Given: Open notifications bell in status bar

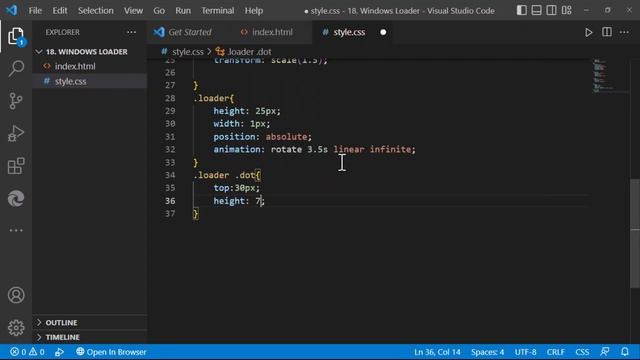Looking at the screenshot, I should click(624, 352).
